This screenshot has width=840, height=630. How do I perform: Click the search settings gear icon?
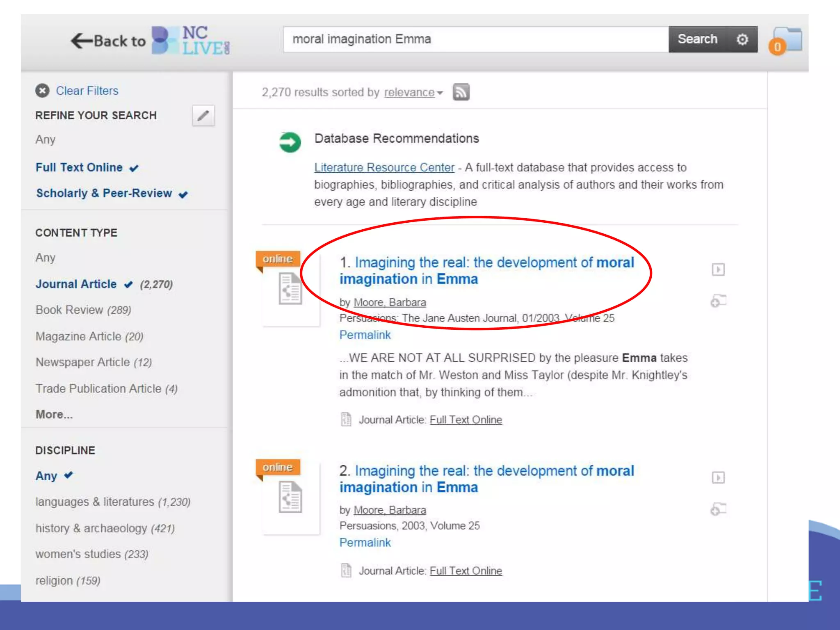(742, 39)
